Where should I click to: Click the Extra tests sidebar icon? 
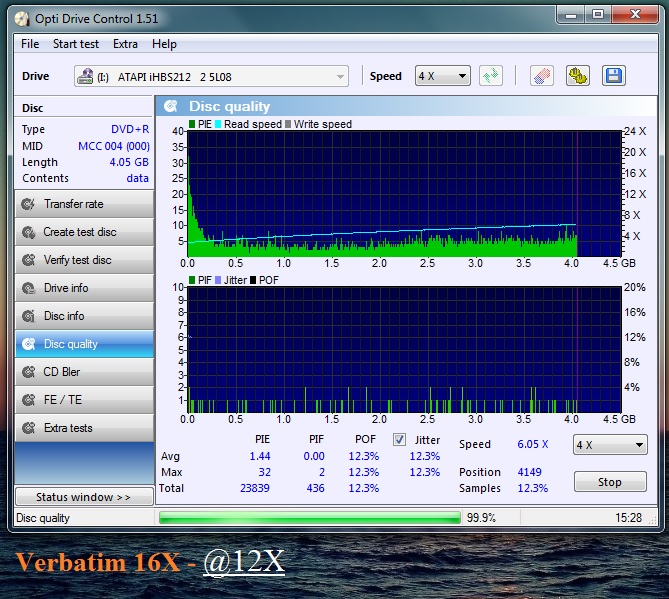coord(29,427)
